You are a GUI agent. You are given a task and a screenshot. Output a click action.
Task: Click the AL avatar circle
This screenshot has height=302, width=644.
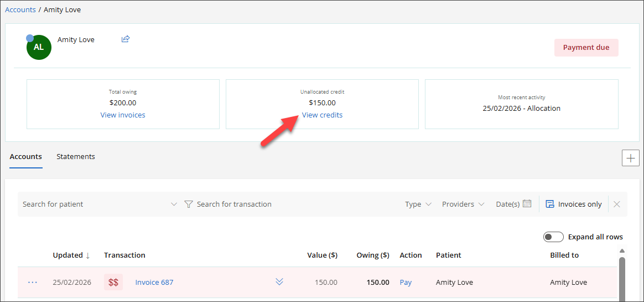tap(39, 47)
